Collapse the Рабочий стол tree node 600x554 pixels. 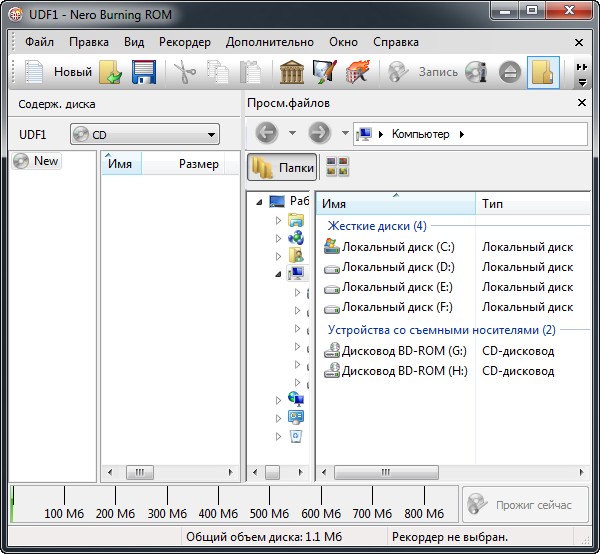click(x=260, y=201)
